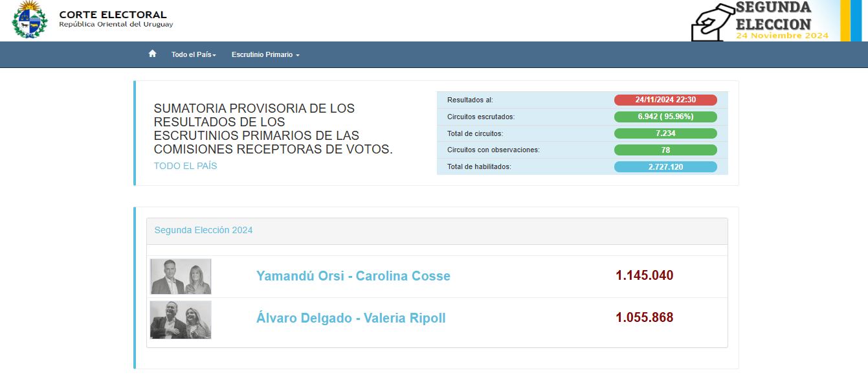Screen dimensions: 868x388
Task: Click the Orsi and Cosse photo
Action: (x=181, y=277)
